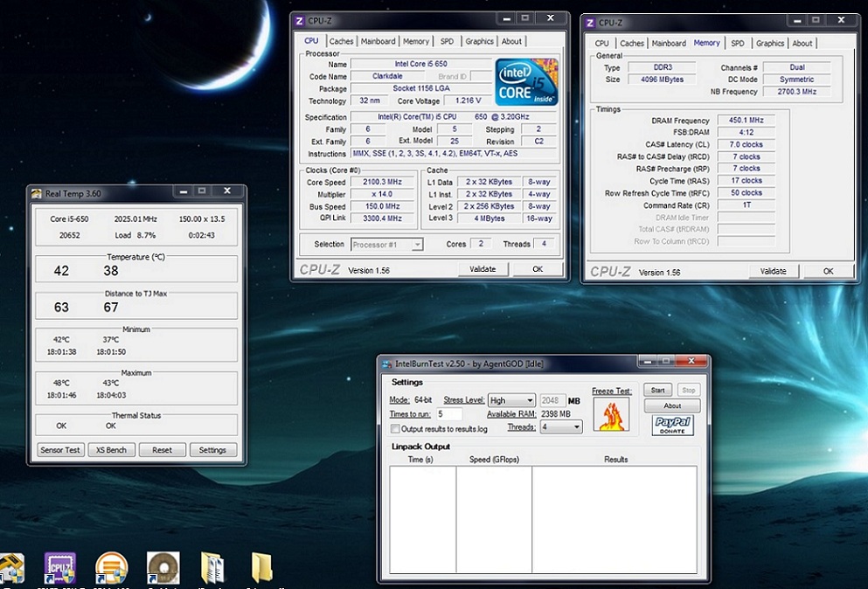Image resolution: width=868 pixels, height=589 pixels.
Task: Start the IntelBurnTest stress test
Action: 657,391
